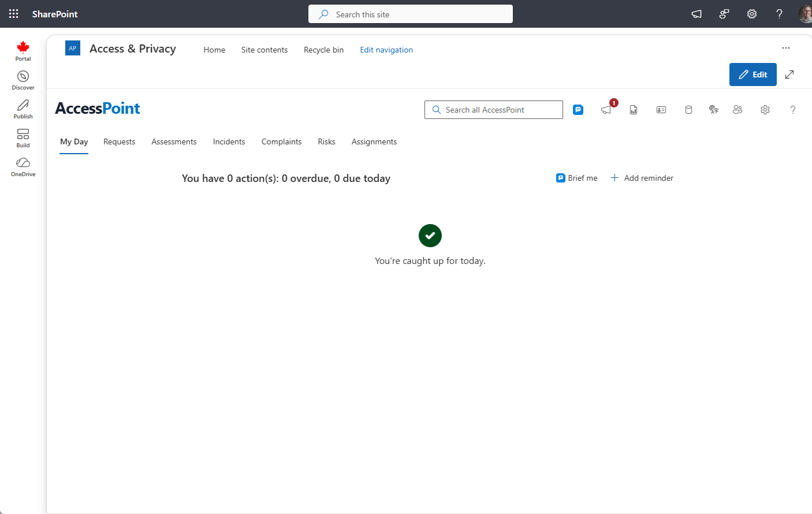Open the AccessPoint reports document icon
812x514 pixels.
pos(634,110)
